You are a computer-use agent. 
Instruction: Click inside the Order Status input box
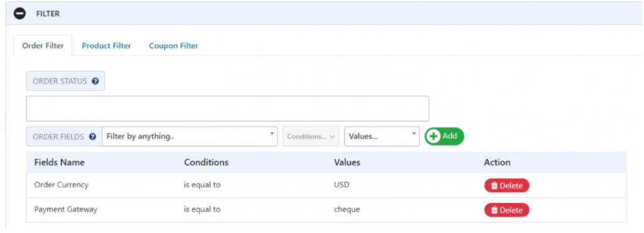click(x=228, y=108)
